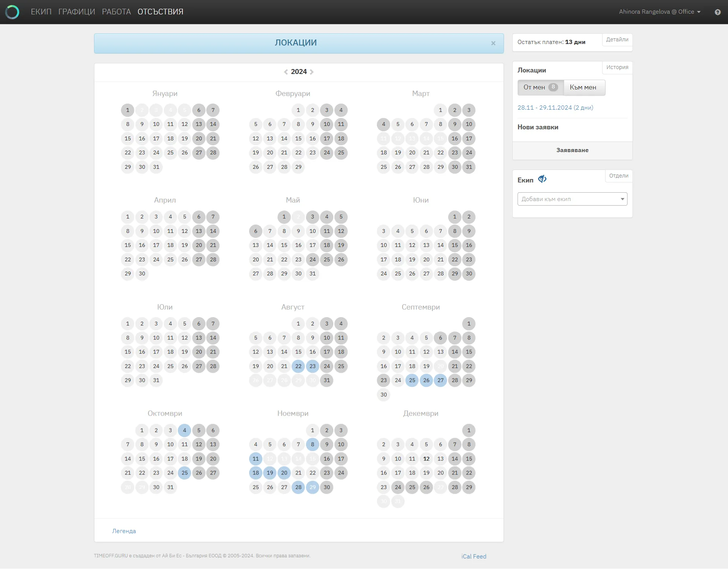Open the ГРАФИЦИ menu
The height and width of the screenshot is (569, 728).
coord(77,12)
